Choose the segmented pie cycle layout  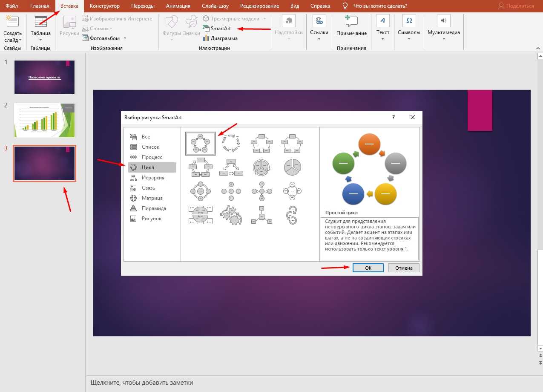pos(293,167)
